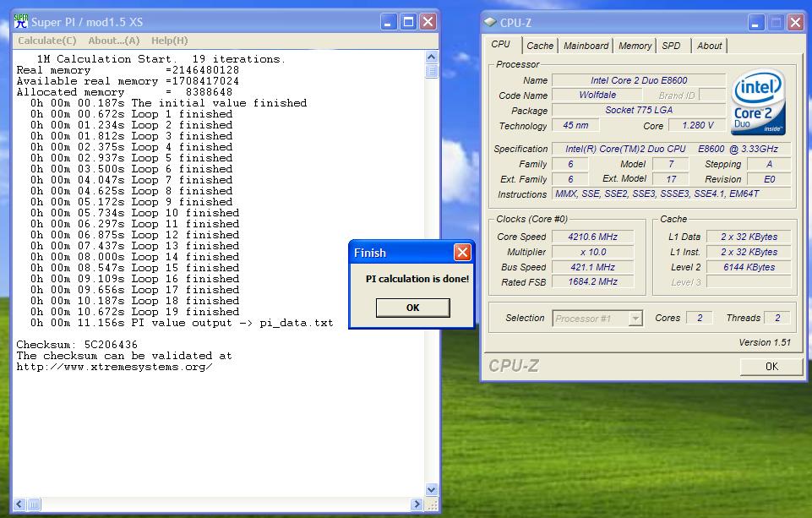The width and height of the screenshot is (812, 518).
Task: Open the About...(A) menu in Super PI
Action: [x=114, y=41]
